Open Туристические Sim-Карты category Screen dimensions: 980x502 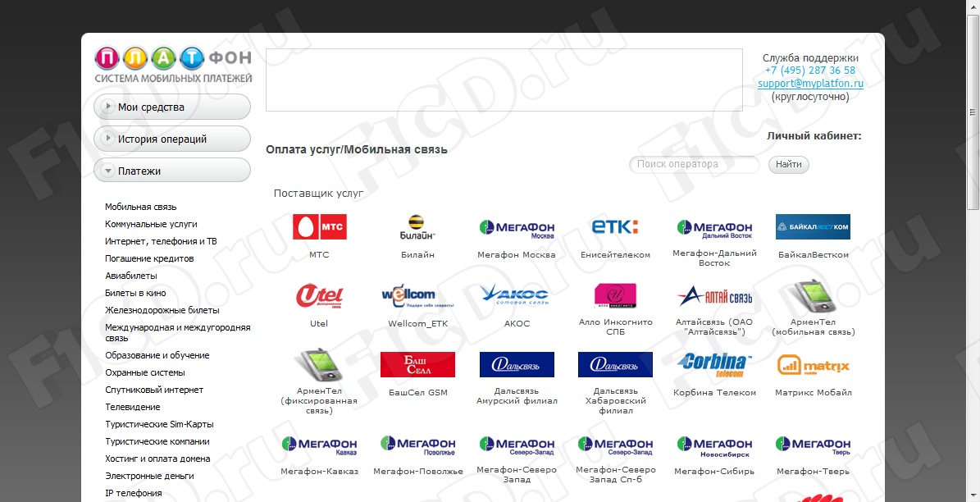click(159, 424)
